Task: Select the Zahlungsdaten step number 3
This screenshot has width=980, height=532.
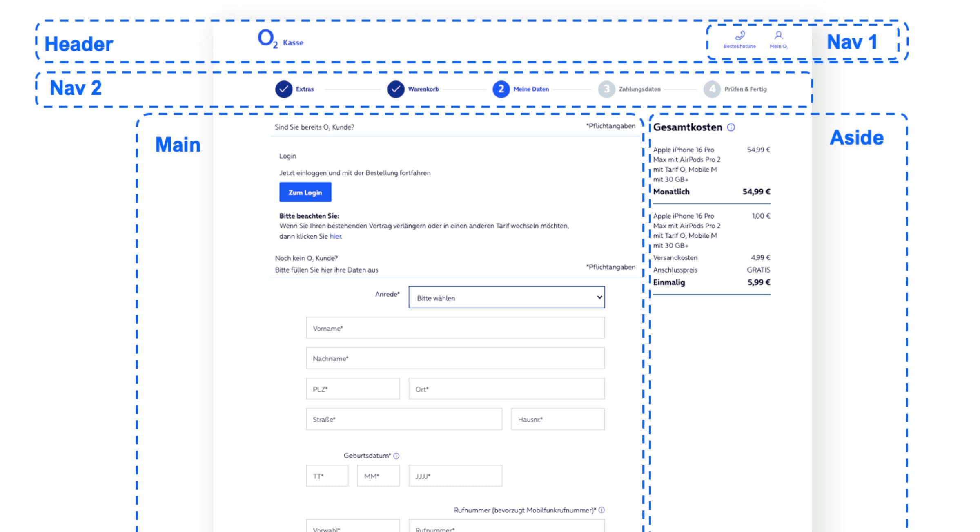Action: [606, 89]
